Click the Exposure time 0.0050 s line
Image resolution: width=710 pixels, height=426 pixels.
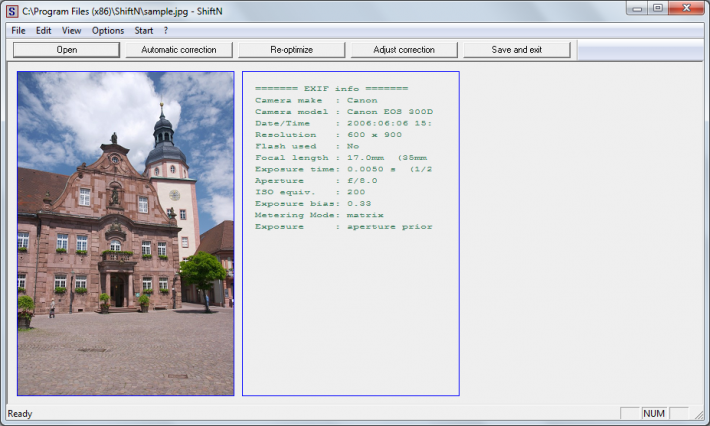point(344,169)
